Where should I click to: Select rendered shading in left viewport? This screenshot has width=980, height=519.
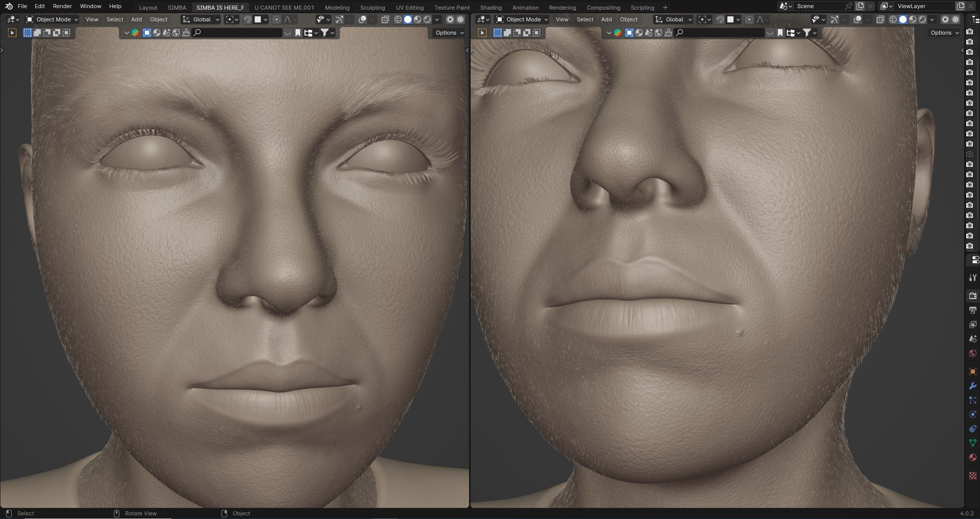pos(427,19)
